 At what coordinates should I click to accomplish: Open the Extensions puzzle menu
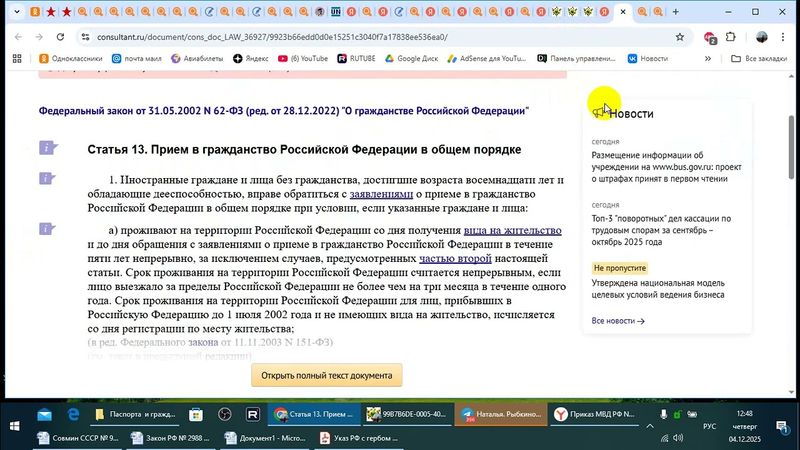[x=731, y=37]
